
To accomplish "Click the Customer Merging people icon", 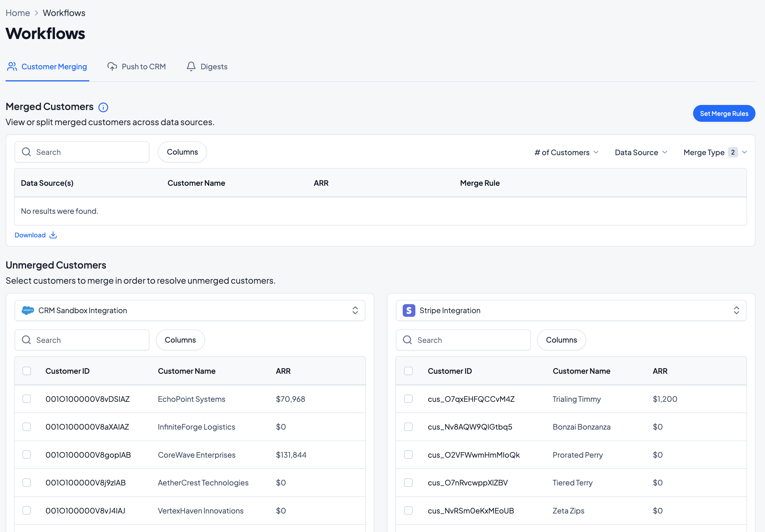I will 12,66.
